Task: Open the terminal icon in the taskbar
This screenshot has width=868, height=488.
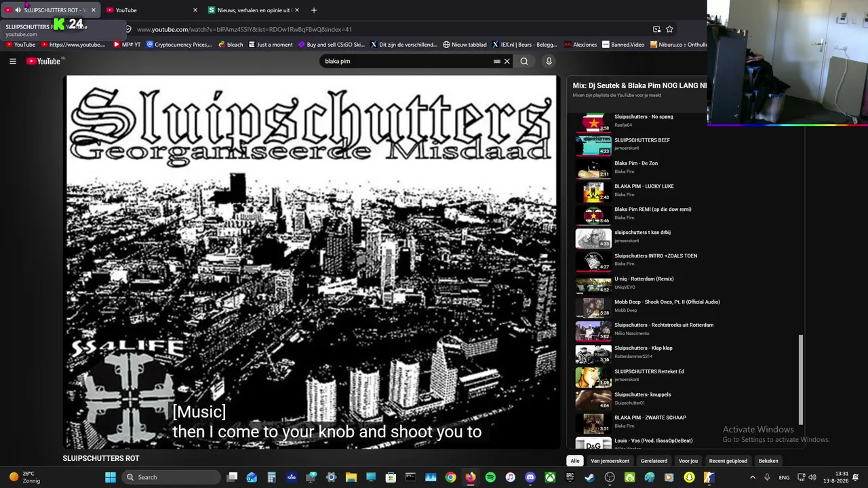Action: click(410, 477)
